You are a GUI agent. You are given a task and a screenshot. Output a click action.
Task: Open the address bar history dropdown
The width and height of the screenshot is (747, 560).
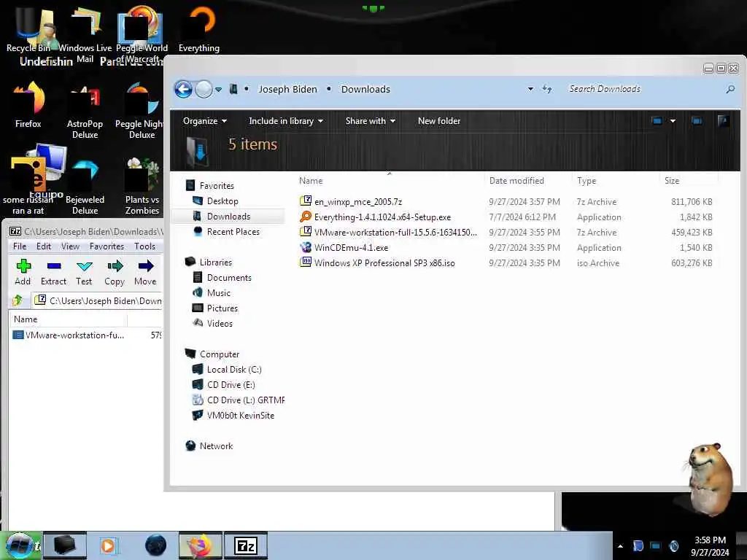click(530, 89)
